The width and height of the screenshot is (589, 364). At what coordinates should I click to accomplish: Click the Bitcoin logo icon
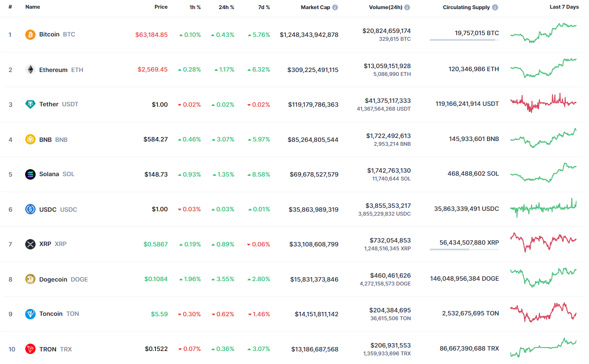click(x=30, y=35)
